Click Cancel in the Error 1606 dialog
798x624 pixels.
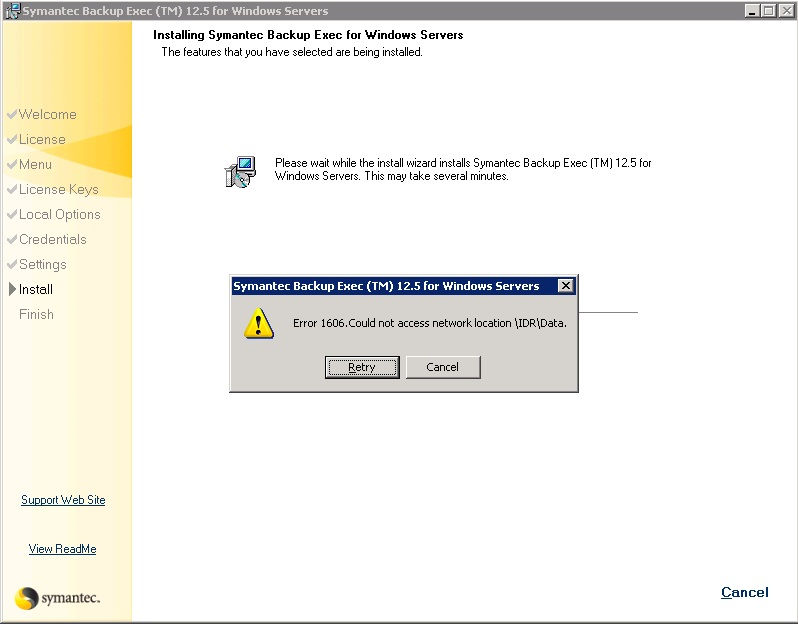click(443, 367)
